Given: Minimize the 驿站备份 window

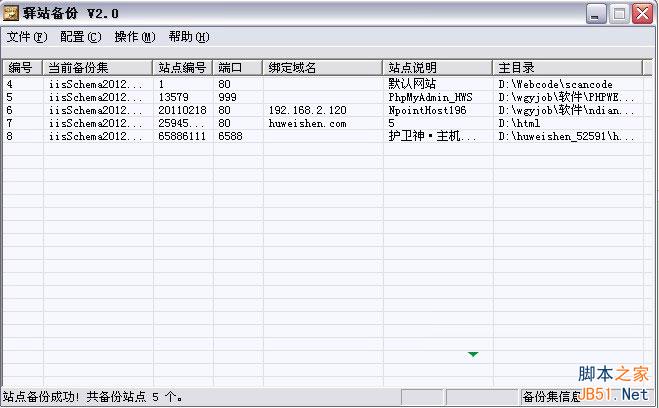Looking at the screenshot, I should point(596,14).
